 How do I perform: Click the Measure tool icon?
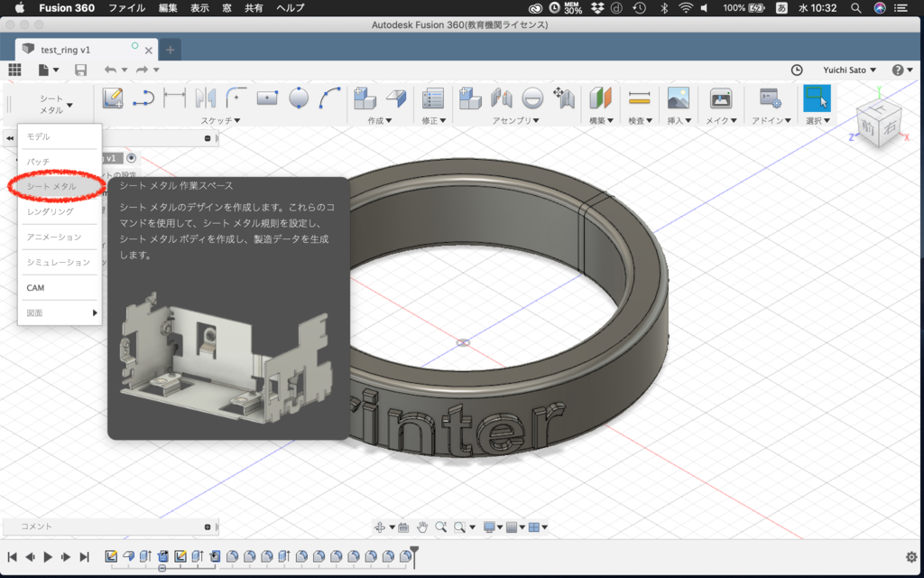[x=640, y=98]
